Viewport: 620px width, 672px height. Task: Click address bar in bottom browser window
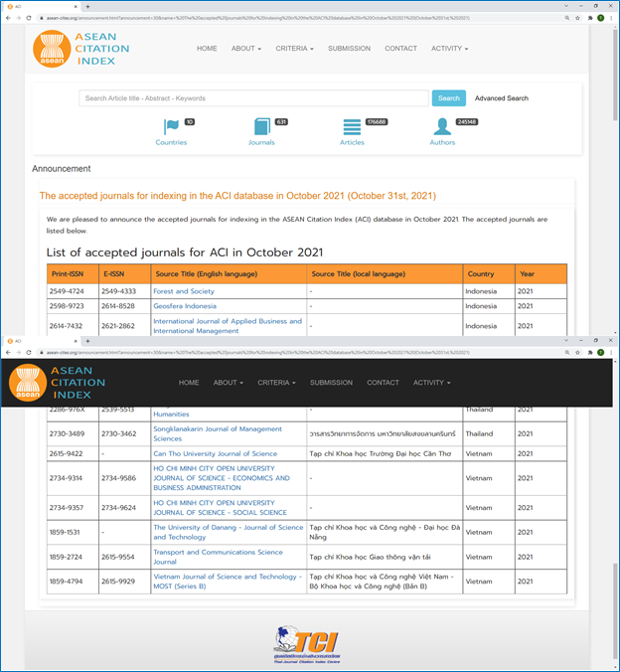point(300,352)
